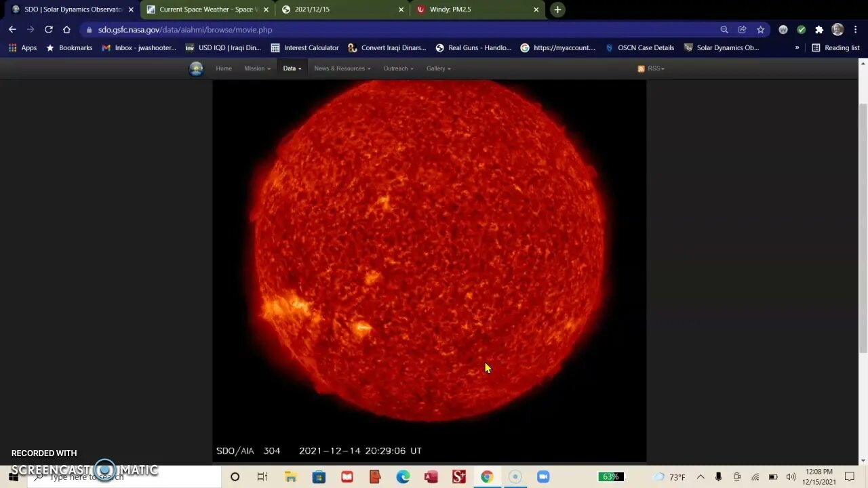Open the taskbar Wi-Fi network icon
This screenshot has width=868, height=488.
pyautogui.click(x=755, y=477)
